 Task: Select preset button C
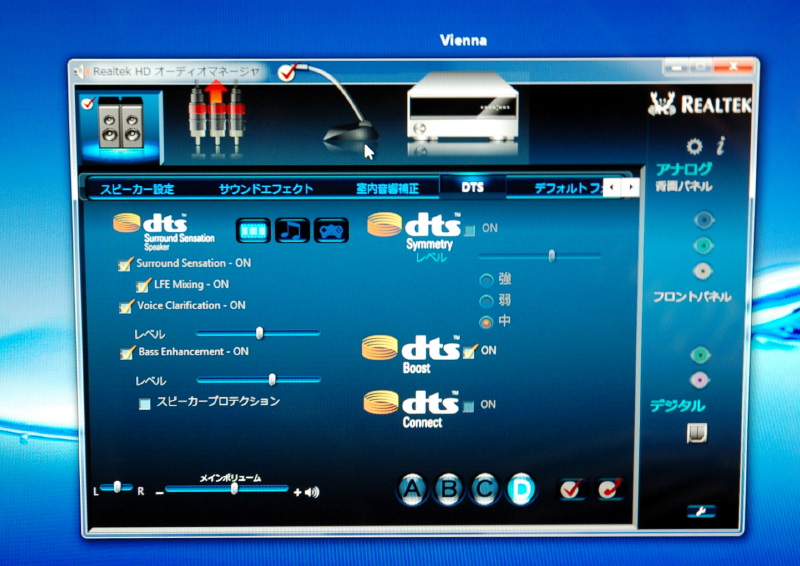(485, 488)
